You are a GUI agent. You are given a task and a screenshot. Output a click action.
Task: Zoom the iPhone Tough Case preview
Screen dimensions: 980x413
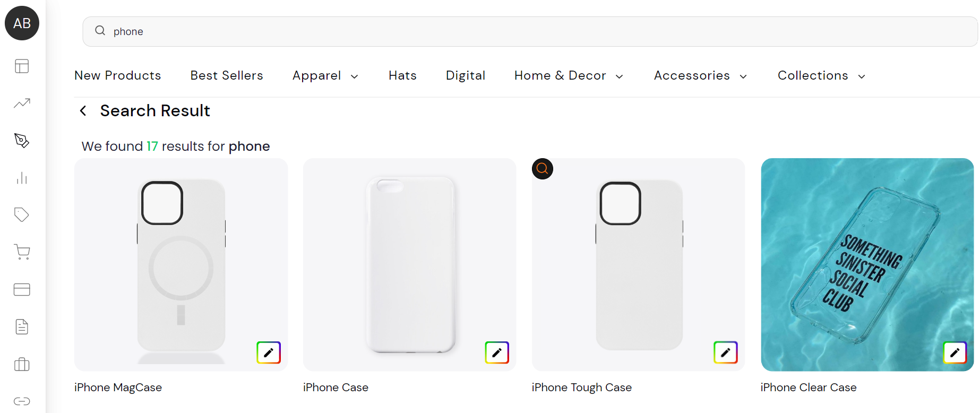pos(542,168)
